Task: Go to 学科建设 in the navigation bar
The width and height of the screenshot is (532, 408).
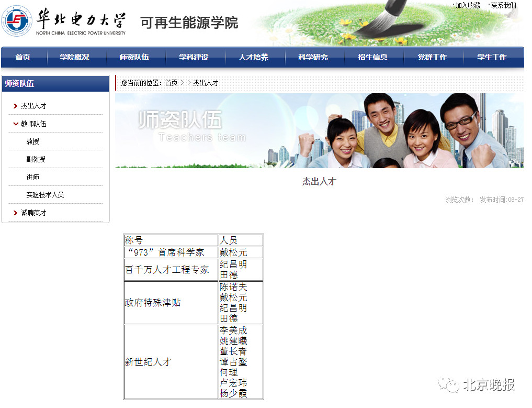Action: coord(194,58)
